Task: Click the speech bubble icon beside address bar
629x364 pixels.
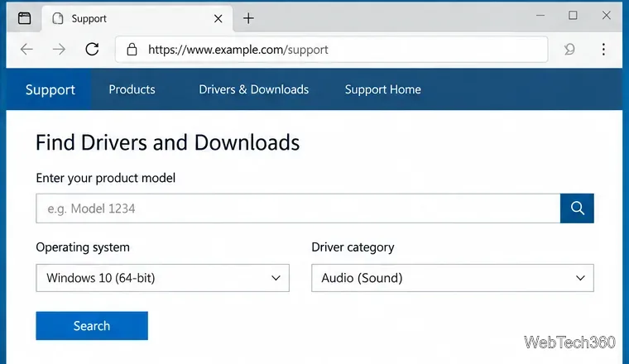Action: pos(569,50)
